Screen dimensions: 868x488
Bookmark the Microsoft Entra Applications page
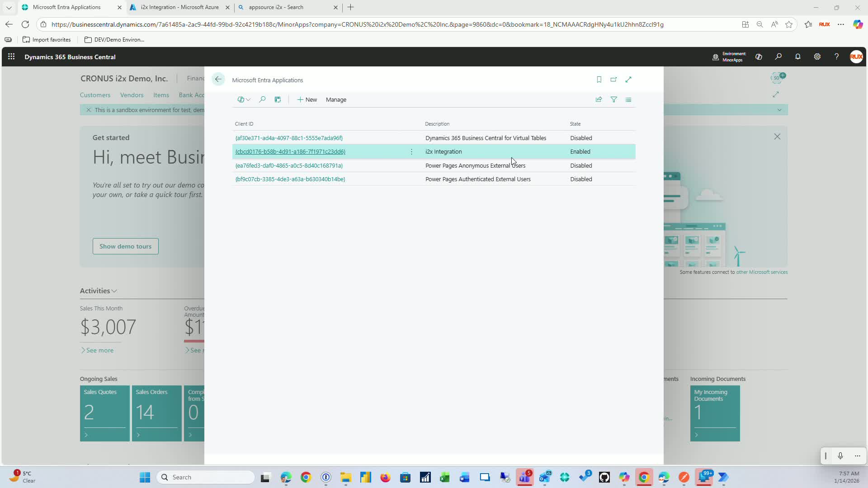pos(599,80)
